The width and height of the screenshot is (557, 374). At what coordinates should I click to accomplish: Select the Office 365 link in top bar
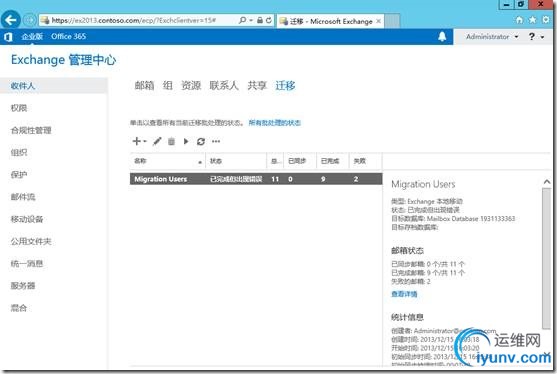tap(69, 37)
